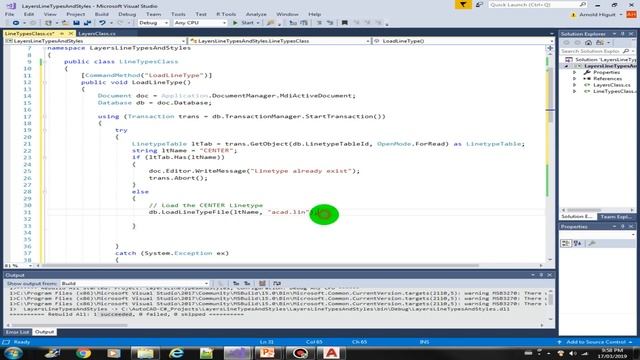This screenshot has width=640, height=360.
Task: Open the Tools menu
Action: click(x=178, y=14)
